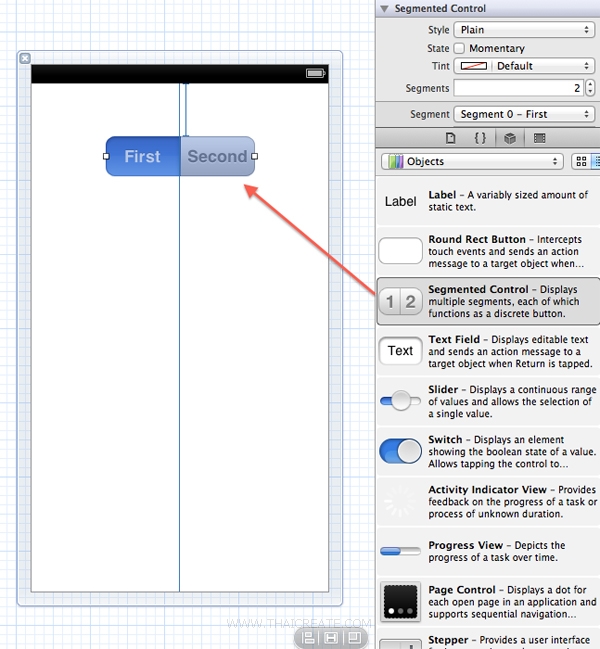Select the Page Control dots icon
Viewport: 600px width, 649px height.
coord(401,602)
